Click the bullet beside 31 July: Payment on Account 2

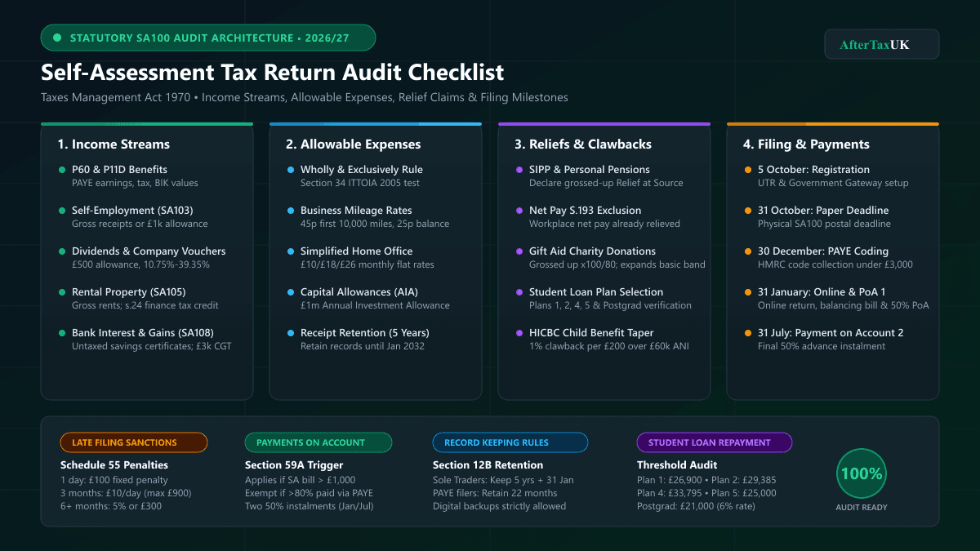[x=748, y=333]
